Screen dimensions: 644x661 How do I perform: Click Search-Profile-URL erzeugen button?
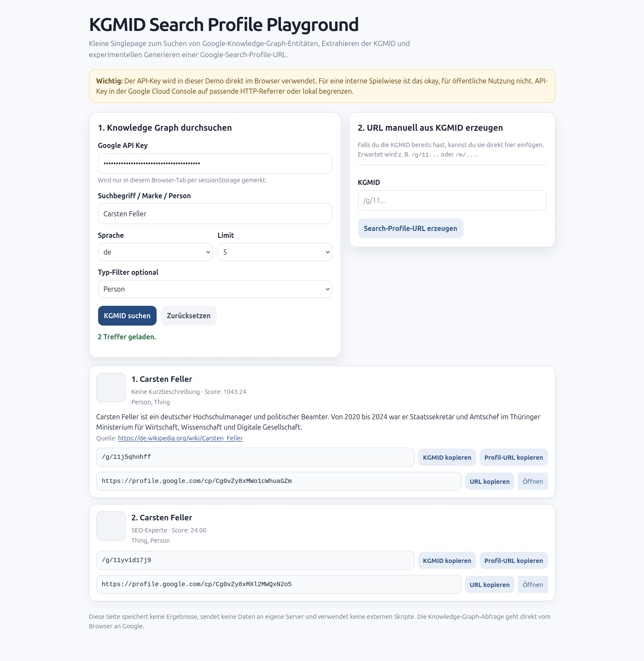click(410, 228)
